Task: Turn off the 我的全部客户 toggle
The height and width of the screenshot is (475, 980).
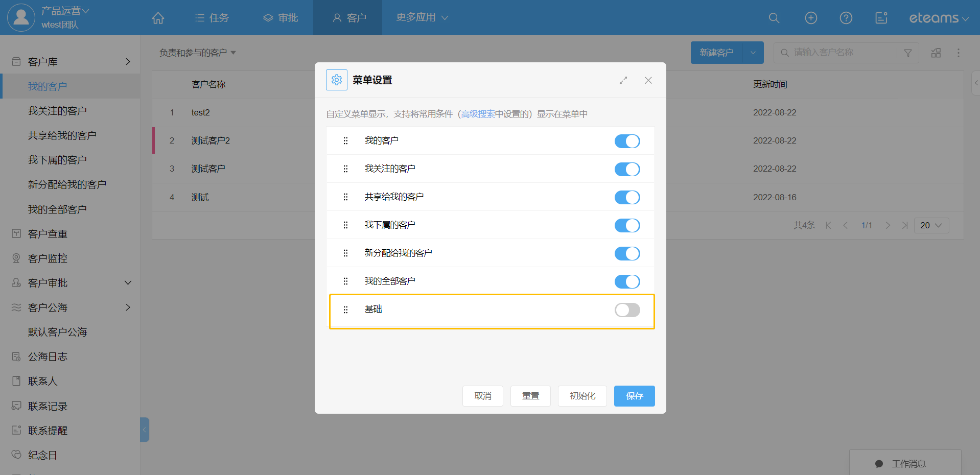Action: pyautogui.click(x=627, y=281)
